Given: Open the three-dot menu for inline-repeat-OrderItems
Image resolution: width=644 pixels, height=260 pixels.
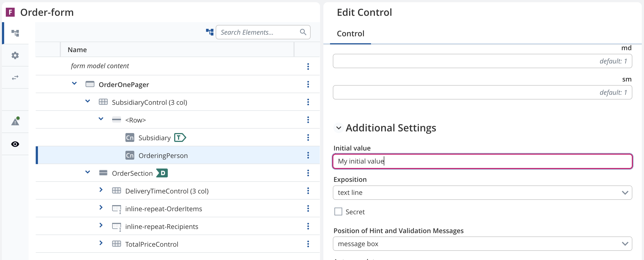Looking at the screenshot, I should 308,208.
